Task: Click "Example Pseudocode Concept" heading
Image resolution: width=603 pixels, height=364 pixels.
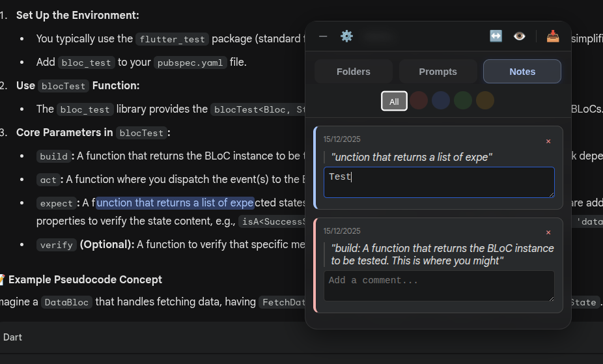Action: coord(85,279)
